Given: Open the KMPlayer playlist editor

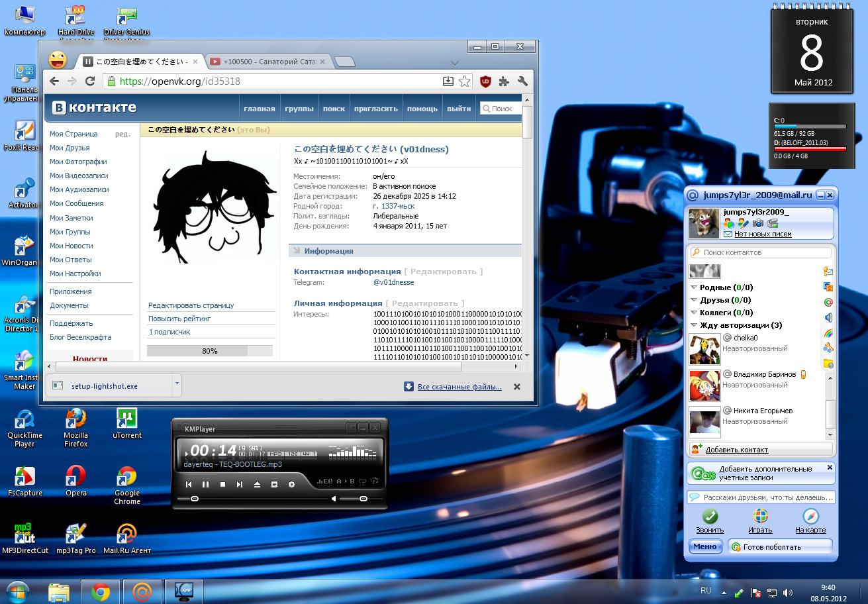Looking at the screenshot, I should click(x=274, y=485).
